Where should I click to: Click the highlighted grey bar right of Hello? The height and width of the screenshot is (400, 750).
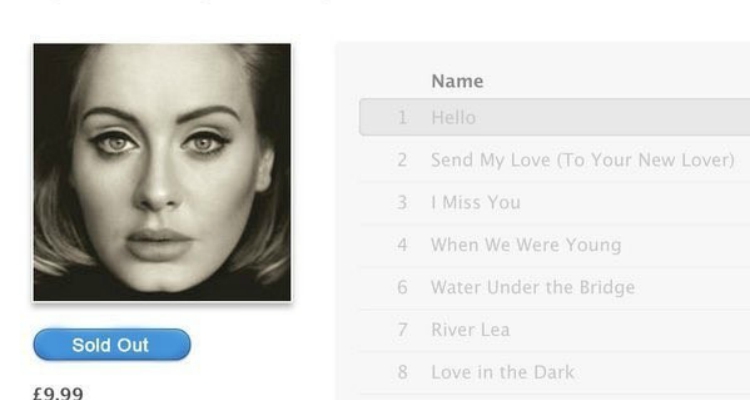[613, 117]
